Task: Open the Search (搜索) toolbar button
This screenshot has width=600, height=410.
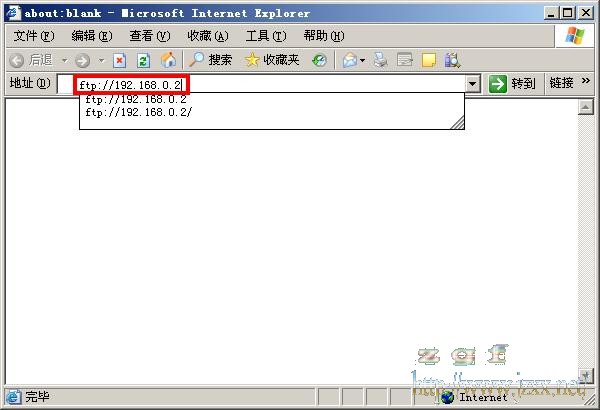Action: pos(211,60)
